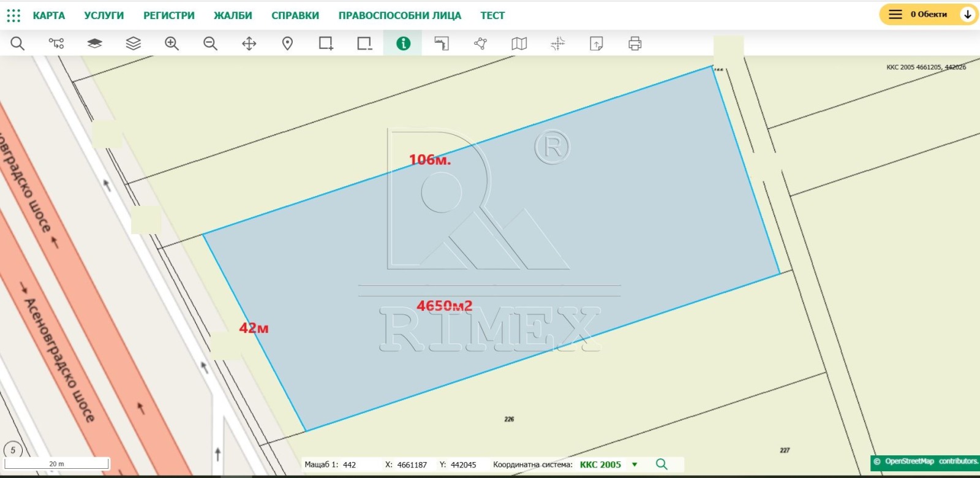980x478 pixels.
Task: Select the zoom in tool
Action: 171,44
